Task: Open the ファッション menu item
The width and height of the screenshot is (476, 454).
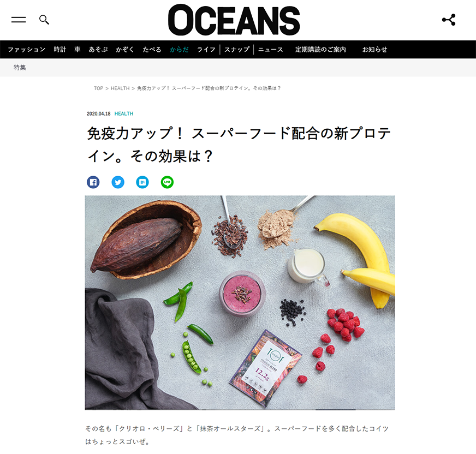Action: (27, 50)
